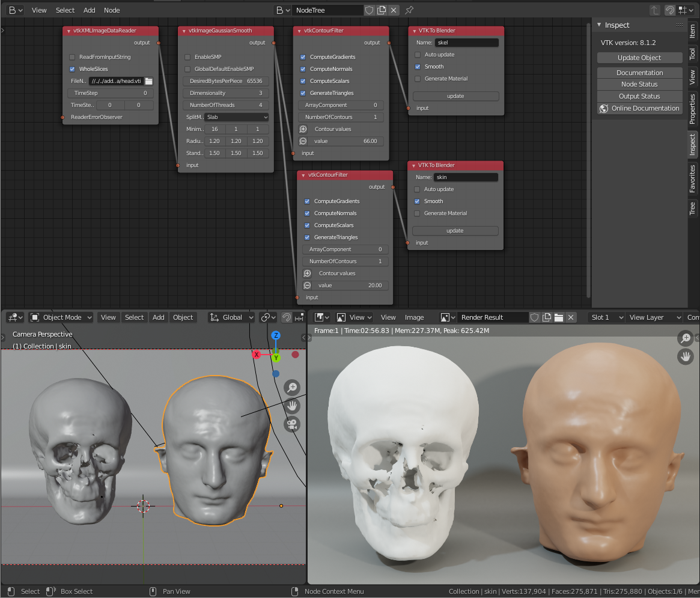
Task: Open the Object Mode dropdown
Action: (61, 317)
